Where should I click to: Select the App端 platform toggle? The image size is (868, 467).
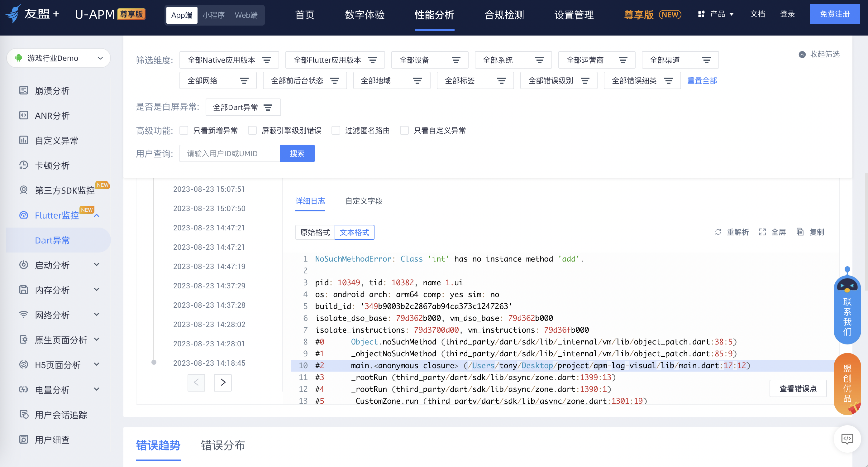pos(182,15)
